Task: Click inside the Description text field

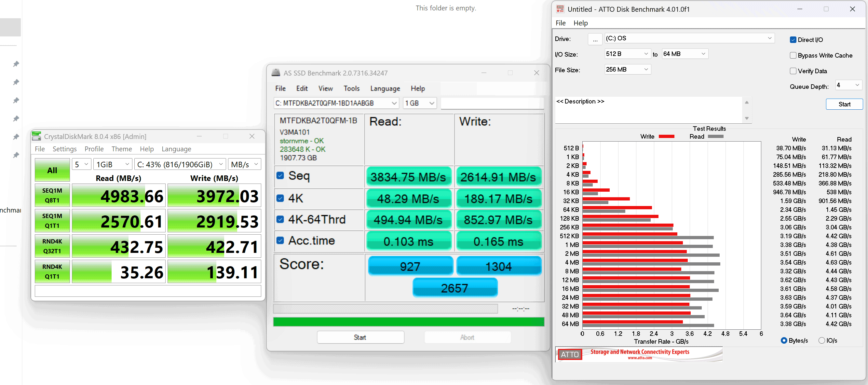Action: click(648, 110)
